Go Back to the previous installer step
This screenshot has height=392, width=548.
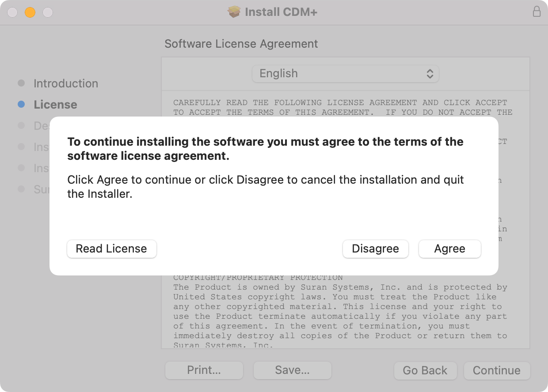coord(425,370)
